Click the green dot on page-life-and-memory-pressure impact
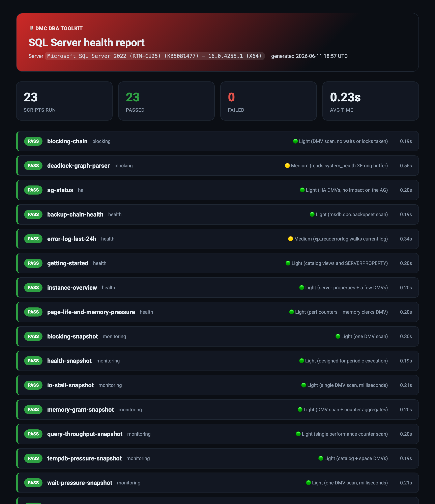 pyautogui.click(x=291, y=312)
